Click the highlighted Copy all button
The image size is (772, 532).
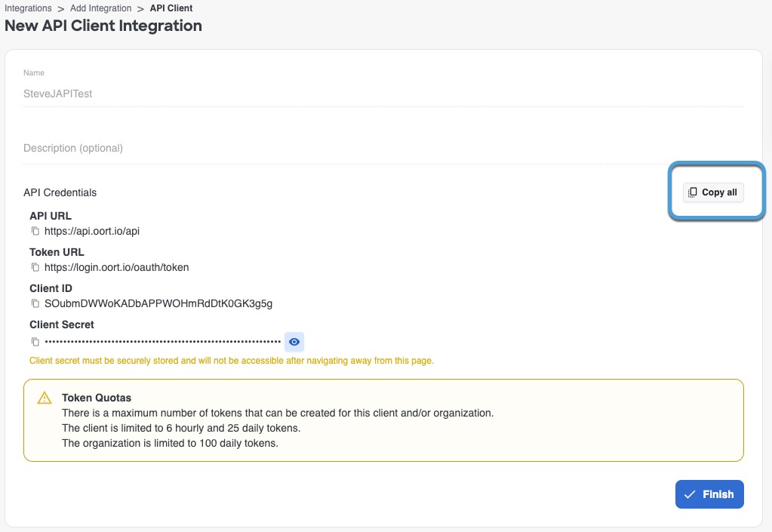[712, 192]
